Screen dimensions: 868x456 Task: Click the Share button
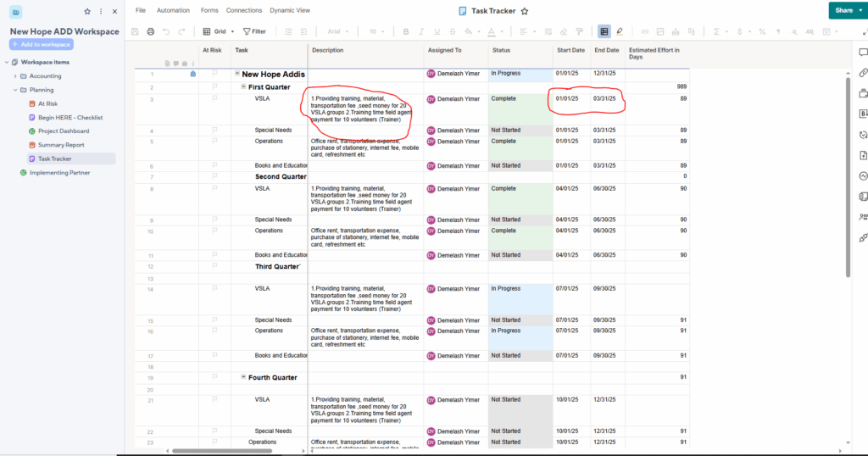843,10
